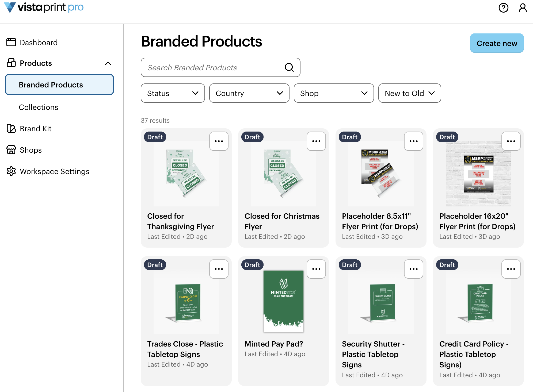Screen dimensions: 533x392
Task: Click the Workspace Settings gear icon
Action: (11, 171)
